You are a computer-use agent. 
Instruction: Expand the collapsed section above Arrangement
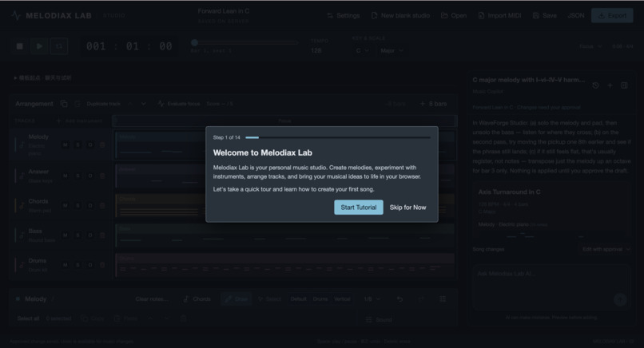click(42, 77)
